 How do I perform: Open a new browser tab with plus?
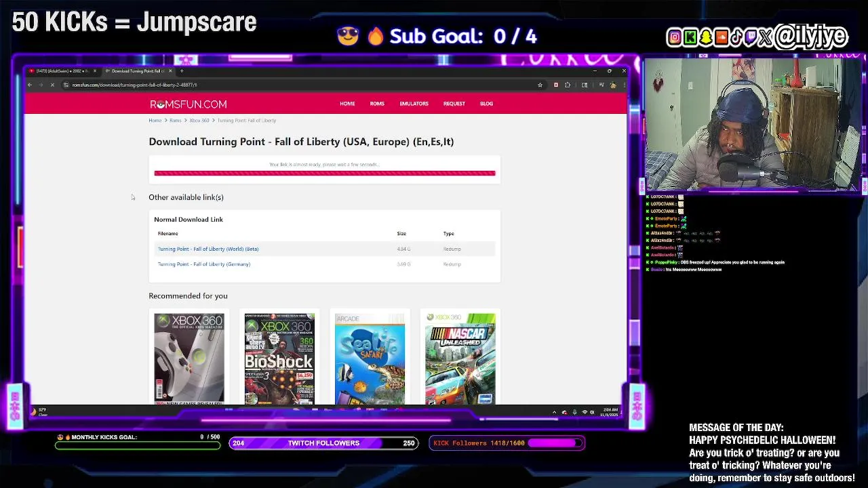[x=182, y=71]
